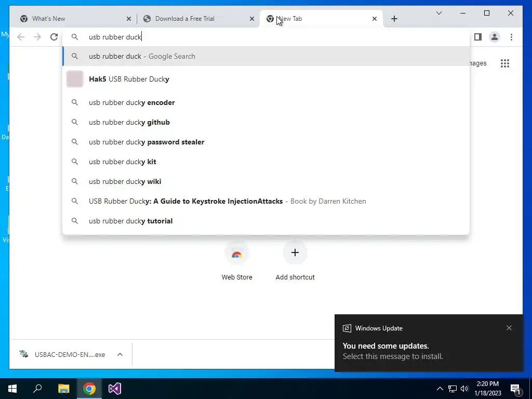This screenshot has width=532, height=399.
Task: Open the volume tray icon
Action: coord(464,389)
